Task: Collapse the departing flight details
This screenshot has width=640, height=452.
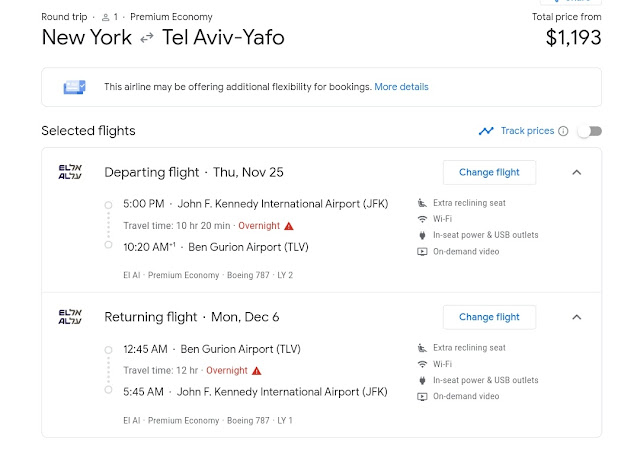Action: point(576,172)
